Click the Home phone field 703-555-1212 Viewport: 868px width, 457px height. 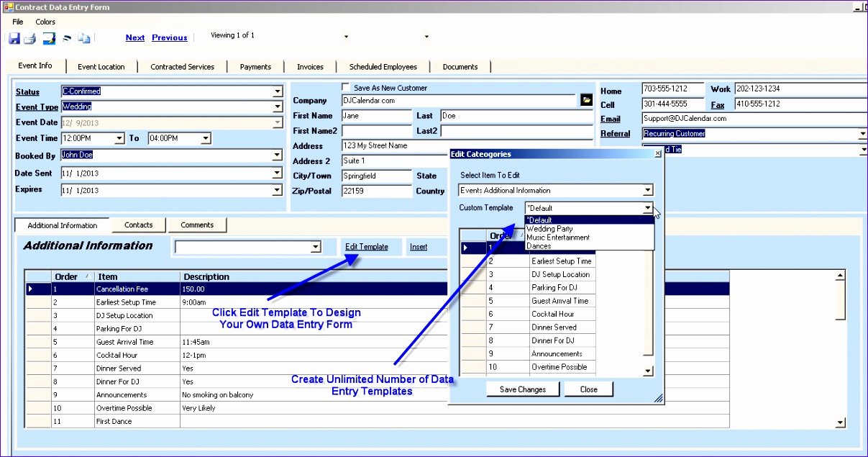pyautogui.click(x=673, y=89)
